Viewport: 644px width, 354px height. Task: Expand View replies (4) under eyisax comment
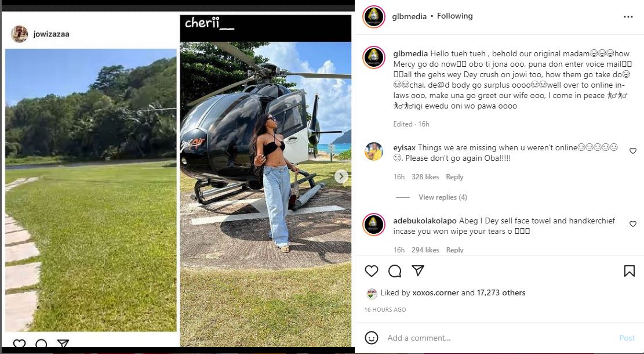(443, 197)
